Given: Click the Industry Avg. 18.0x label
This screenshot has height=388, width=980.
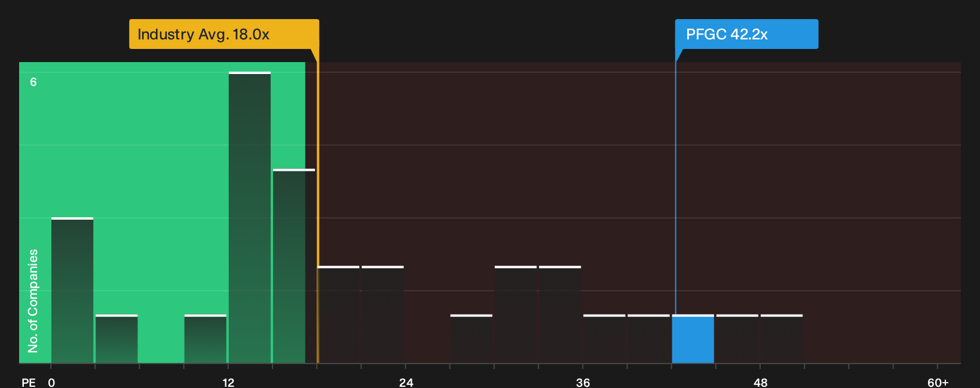Looking at the screenshot, I should [x=224, y=34].
